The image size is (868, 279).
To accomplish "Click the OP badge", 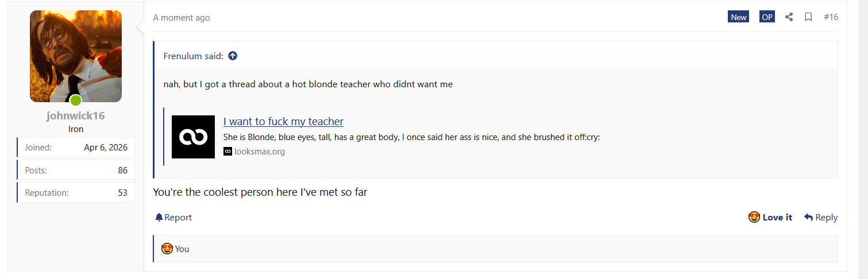I will (767, 17).
